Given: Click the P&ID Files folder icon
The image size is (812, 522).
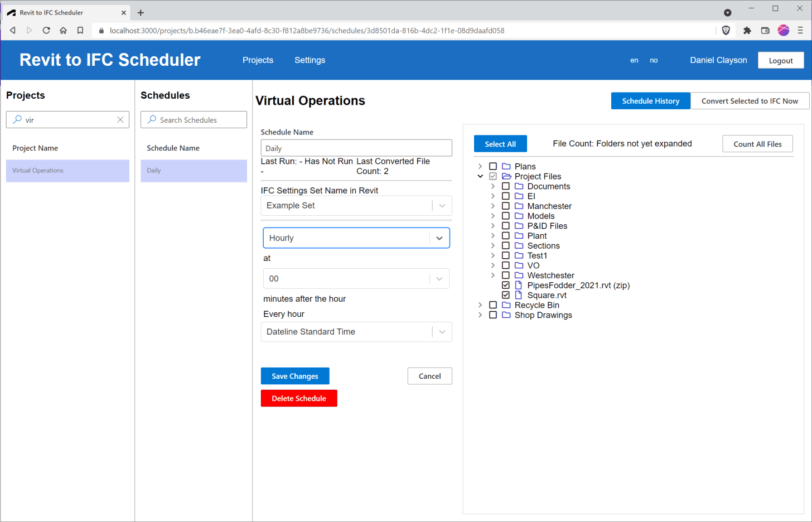Looking at the screenshot, I should (519, 226).
